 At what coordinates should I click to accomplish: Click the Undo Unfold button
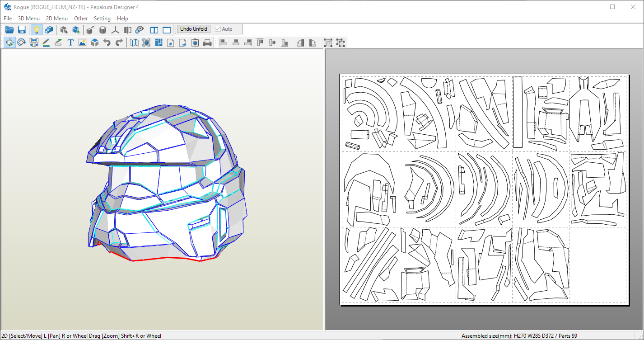(x=194, y=29)
